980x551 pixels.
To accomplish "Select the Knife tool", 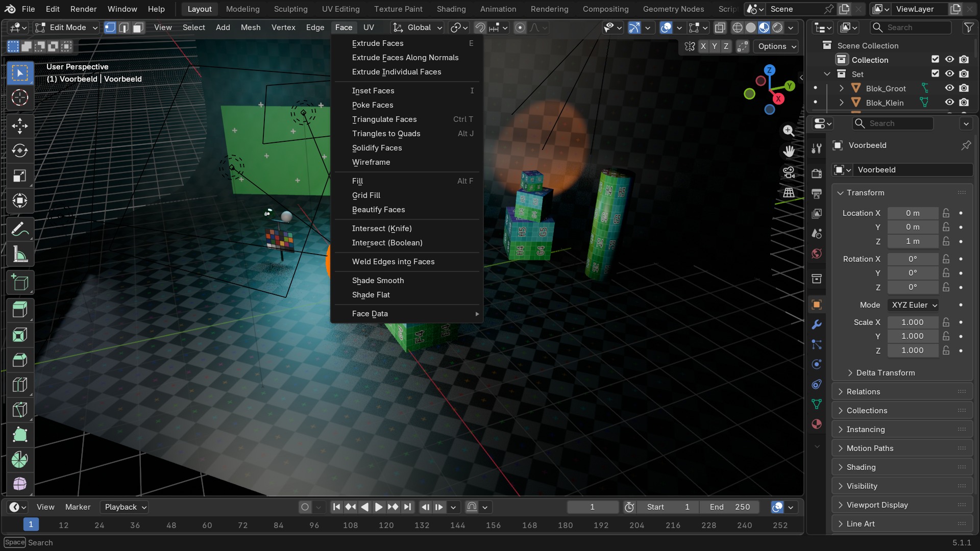I will (20, 410).
